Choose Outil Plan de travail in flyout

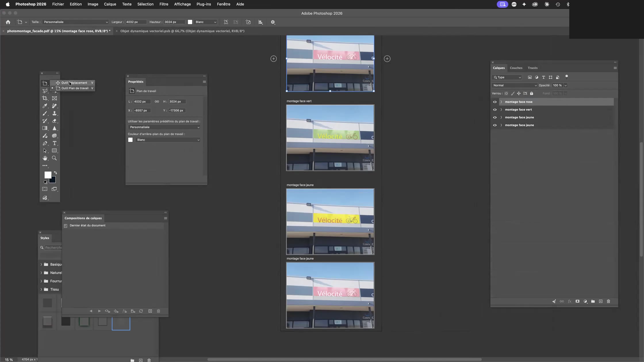pyautogui.click(x=75, y=88)
